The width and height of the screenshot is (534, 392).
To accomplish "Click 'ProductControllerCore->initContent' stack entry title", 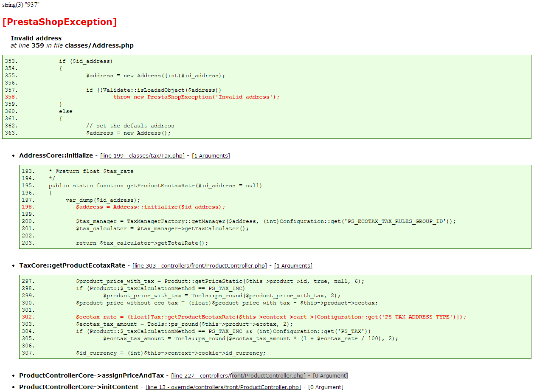I will (79, 387).
